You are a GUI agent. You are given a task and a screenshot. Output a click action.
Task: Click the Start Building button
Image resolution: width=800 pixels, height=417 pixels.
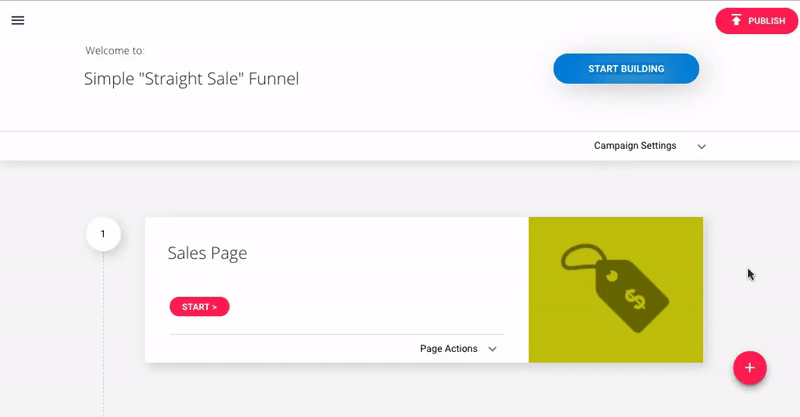[626, 68]
